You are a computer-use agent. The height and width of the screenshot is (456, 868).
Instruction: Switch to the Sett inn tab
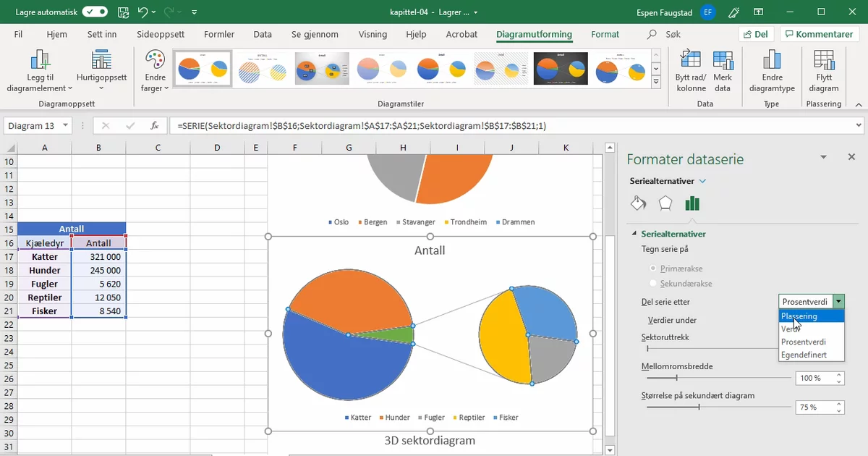102,34
